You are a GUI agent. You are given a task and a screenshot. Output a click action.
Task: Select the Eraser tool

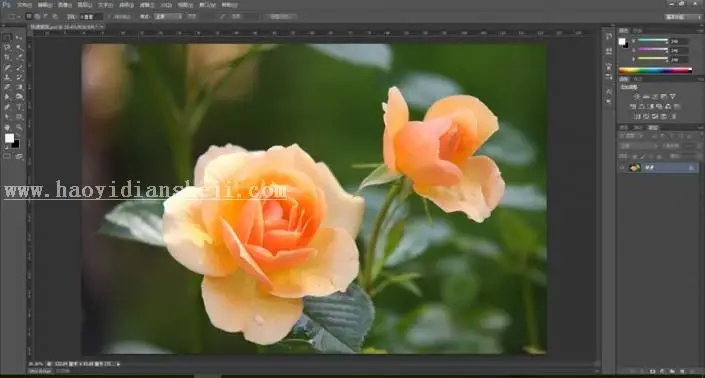[7, 87]
